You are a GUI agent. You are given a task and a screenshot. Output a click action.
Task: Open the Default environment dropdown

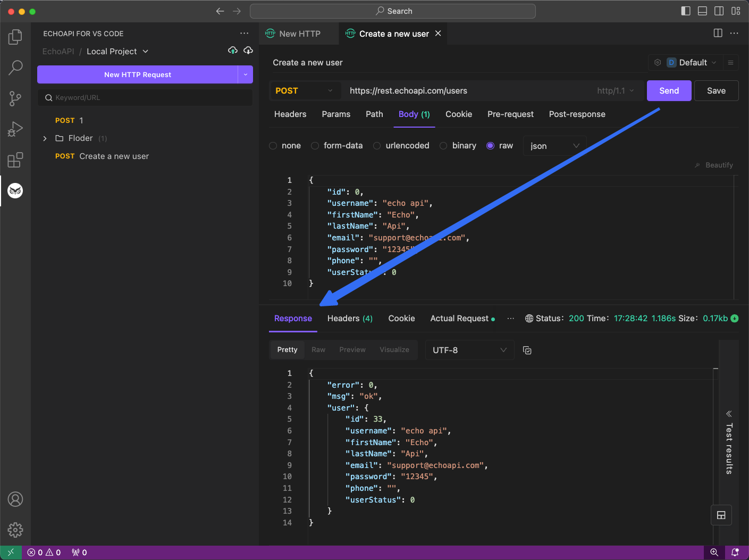tap(691, 62)
